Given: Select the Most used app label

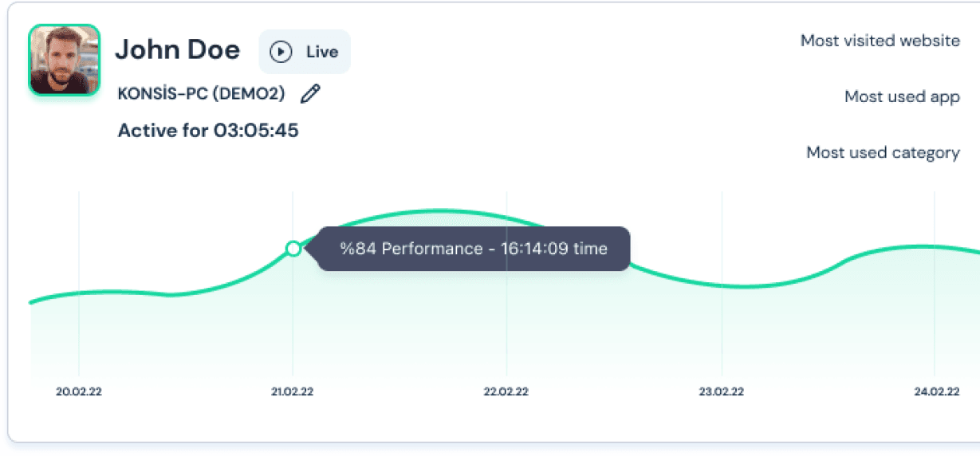Looking at the screenshot, I should [x=902, y=96].
